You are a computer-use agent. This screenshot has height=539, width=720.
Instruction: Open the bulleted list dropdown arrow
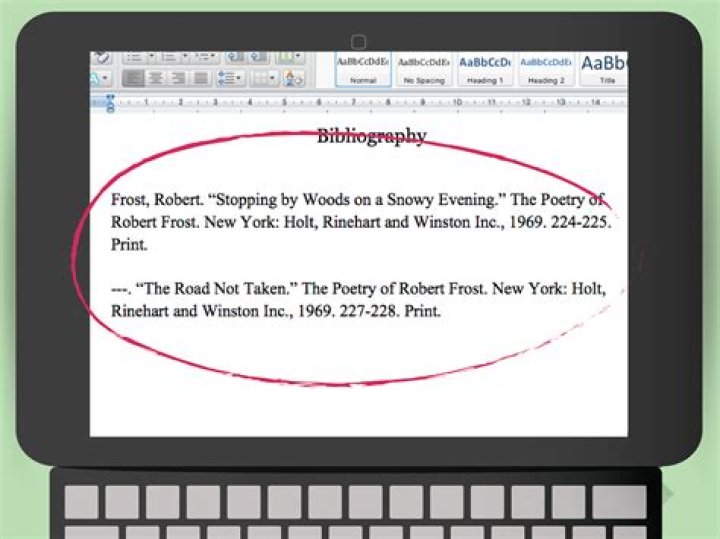click(151, 57)
